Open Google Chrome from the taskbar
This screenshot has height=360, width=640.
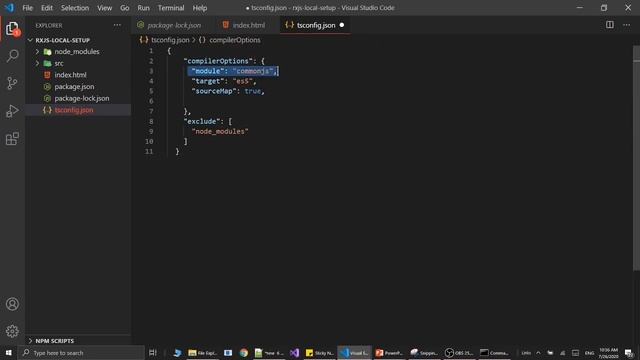click(244, 353)
